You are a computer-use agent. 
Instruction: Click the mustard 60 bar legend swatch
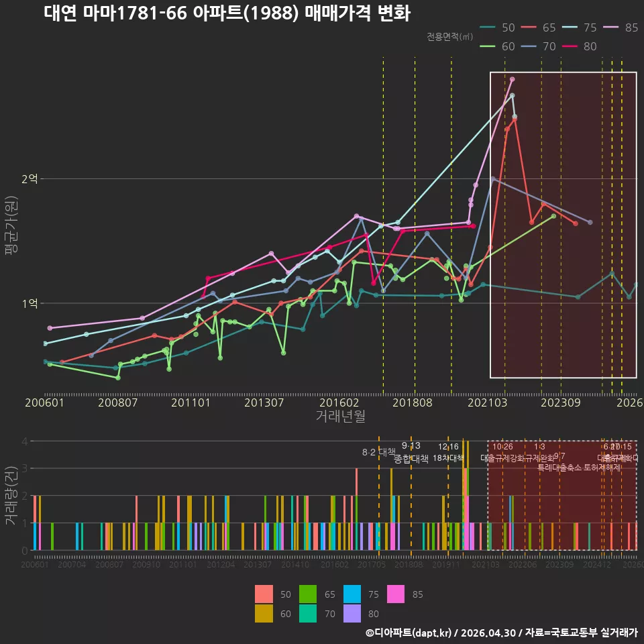(x=264, y=613)
